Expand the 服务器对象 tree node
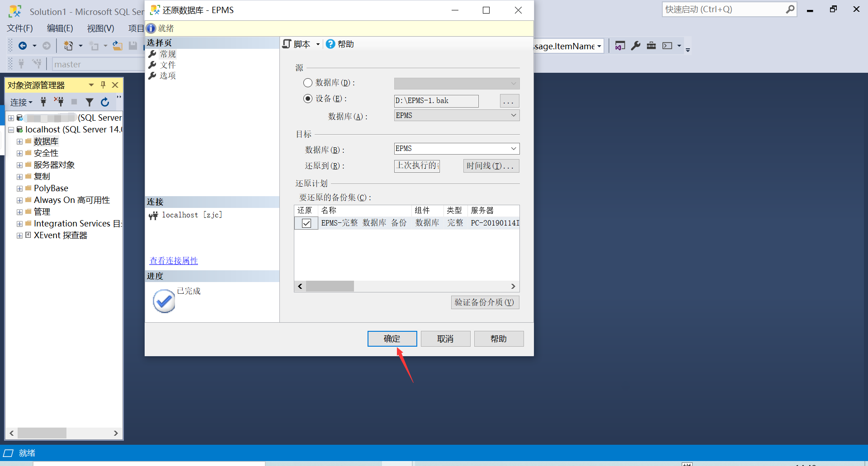The image size is (868, 466). tap(19, 165)
